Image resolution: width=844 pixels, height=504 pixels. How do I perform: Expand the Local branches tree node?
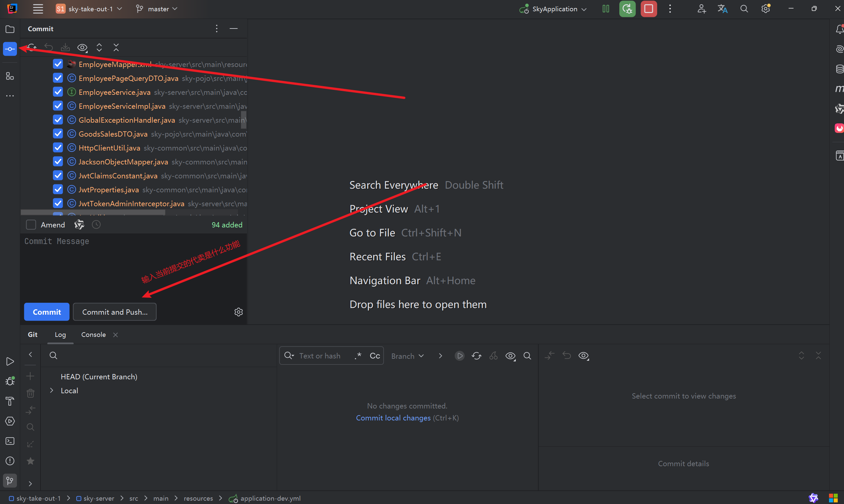(52, 391)
